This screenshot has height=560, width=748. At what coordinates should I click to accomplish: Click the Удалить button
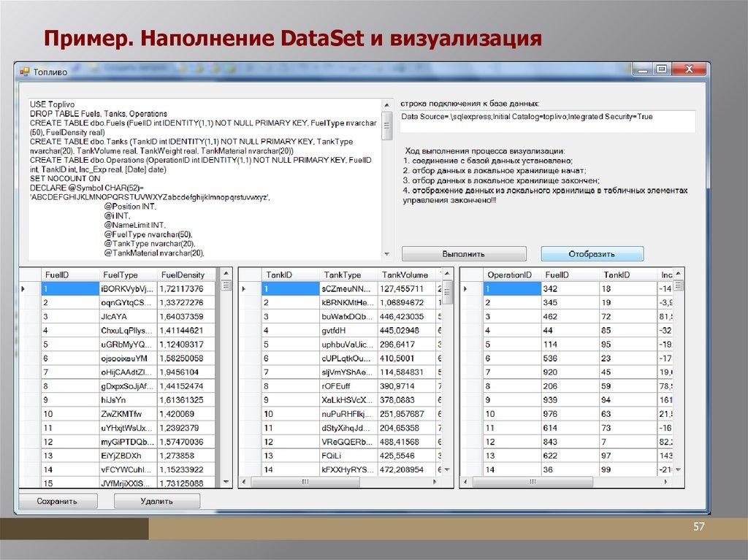pyautogui.click(x=157, y=501)
